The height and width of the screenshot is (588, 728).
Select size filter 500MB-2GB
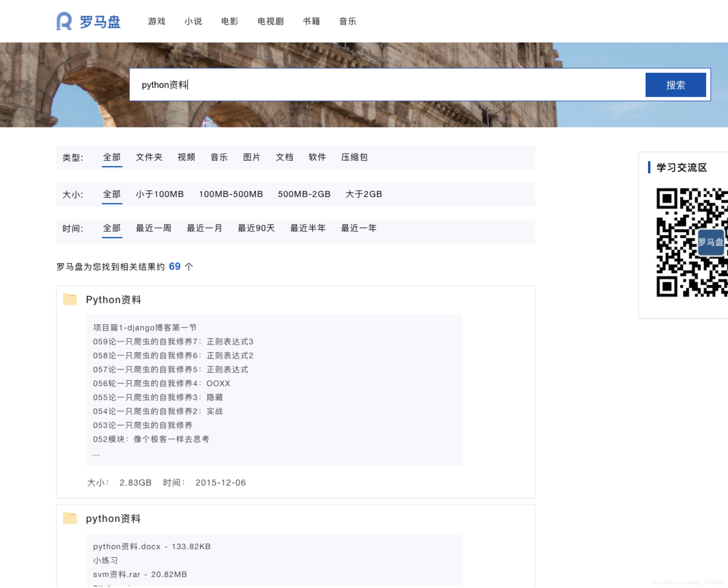[304, 194]
